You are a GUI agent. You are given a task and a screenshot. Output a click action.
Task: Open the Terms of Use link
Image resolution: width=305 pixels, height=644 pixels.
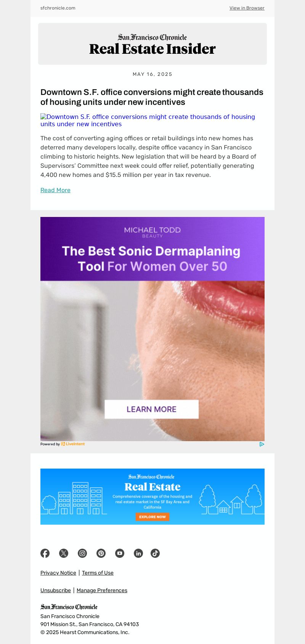(x=98, y=573)
